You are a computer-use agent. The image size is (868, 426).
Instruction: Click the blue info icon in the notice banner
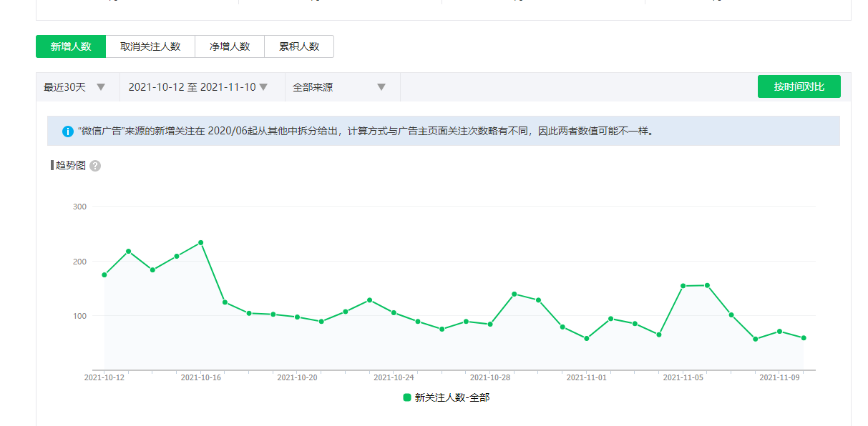[x=67, y=132]
